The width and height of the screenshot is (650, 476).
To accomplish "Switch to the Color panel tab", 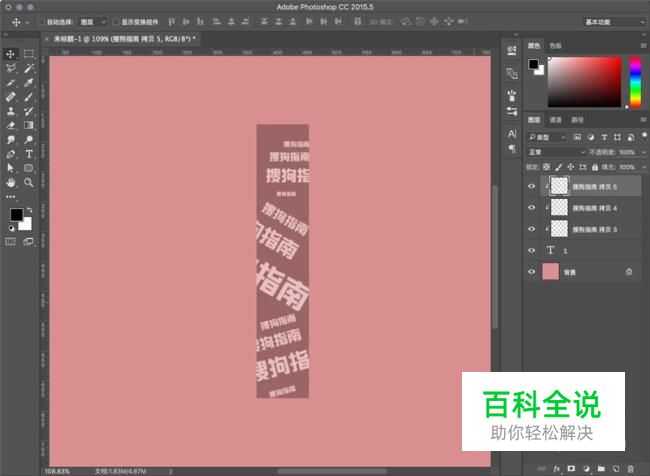I will (x=534, y=46).
